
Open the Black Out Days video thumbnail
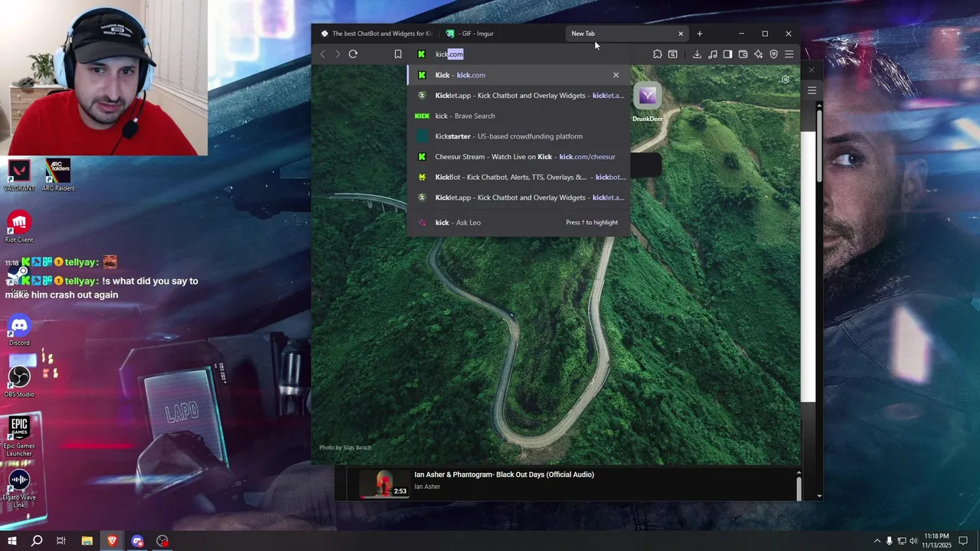(x=384, y=484)
